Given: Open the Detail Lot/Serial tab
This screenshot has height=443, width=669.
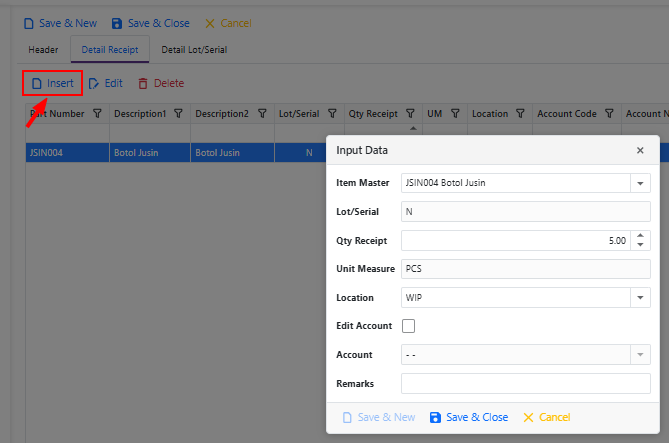Looking at the screenshot, I should (194, 50).
